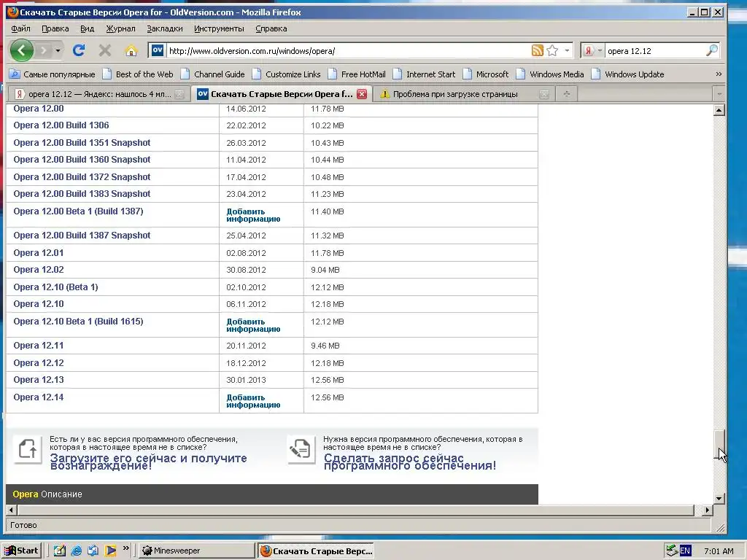
Task: Open Opera 12.00 Build 1351 Snapshot
Action: click(x=82, y=143)
